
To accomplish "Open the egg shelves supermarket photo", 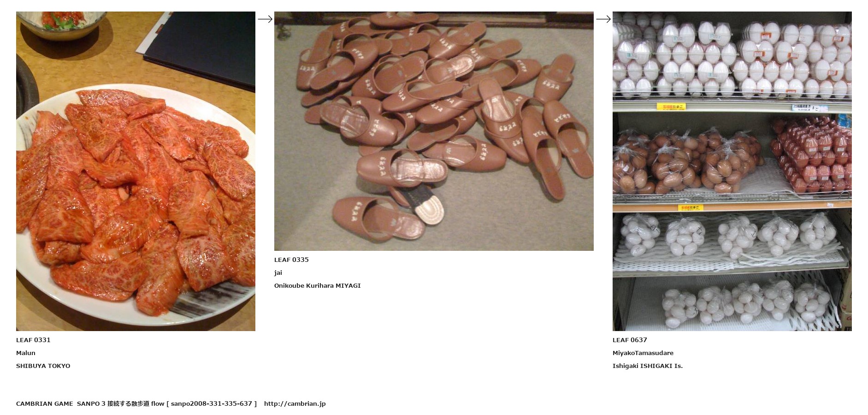I will [x=732, y=171].
